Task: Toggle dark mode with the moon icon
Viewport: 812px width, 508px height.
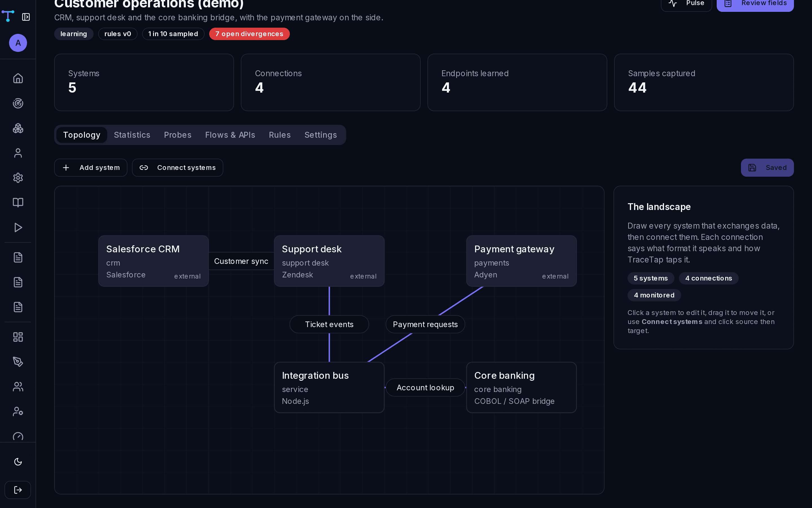Action: (x=18, y=462)
